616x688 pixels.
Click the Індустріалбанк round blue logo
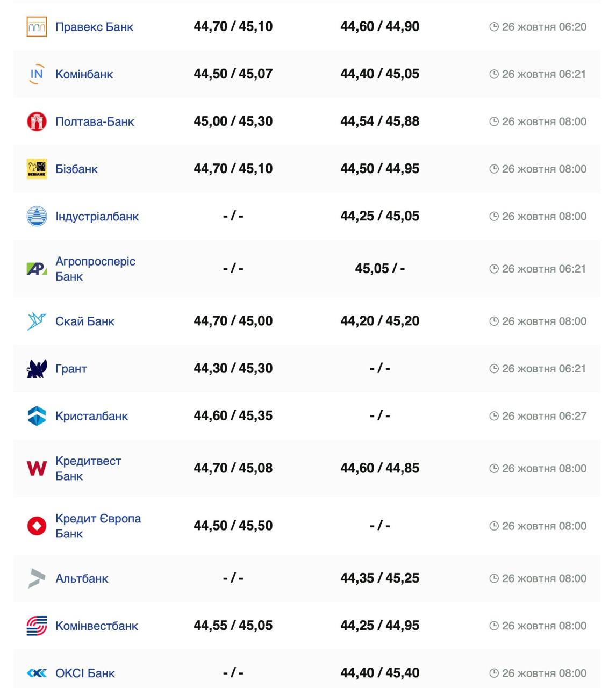[x=37, y=216]
